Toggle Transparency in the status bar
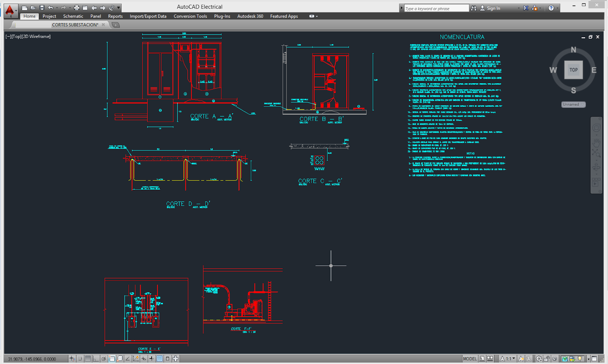Screen dimensions: 608x364 tap(160, 359)
